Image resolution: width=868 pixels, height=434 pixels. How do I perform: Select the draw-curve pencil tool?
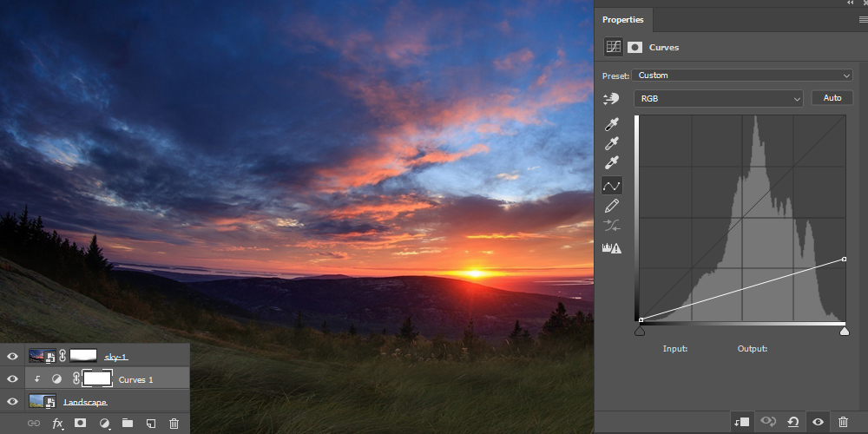612,206
